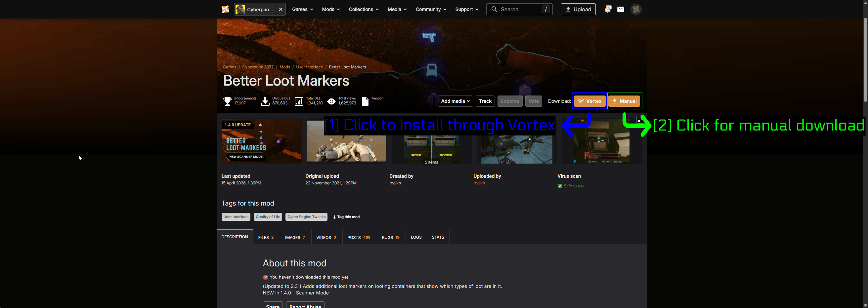This screenshot has height=308, width=868.
Task: Click the Vote button
Action: pos(533,101)
